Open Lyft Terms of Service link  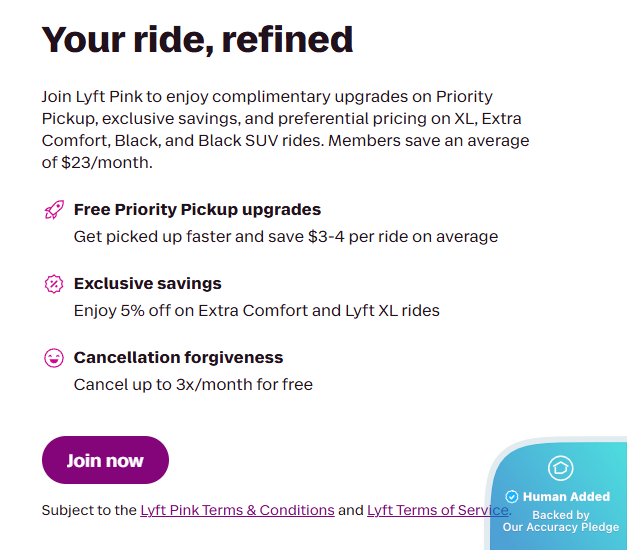(437, 510)
